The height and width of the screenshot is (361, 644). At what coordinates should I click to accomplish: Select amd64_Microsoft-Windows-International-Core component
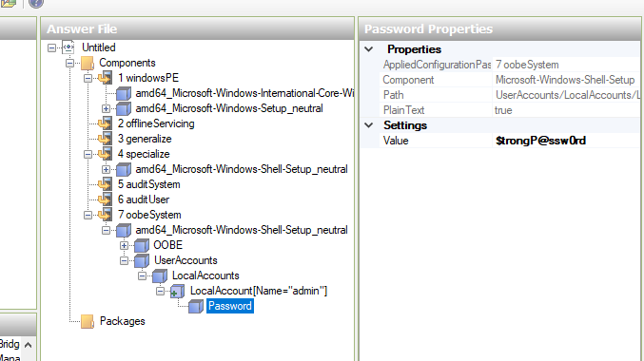pyautogui.click(x=244, y=93)
